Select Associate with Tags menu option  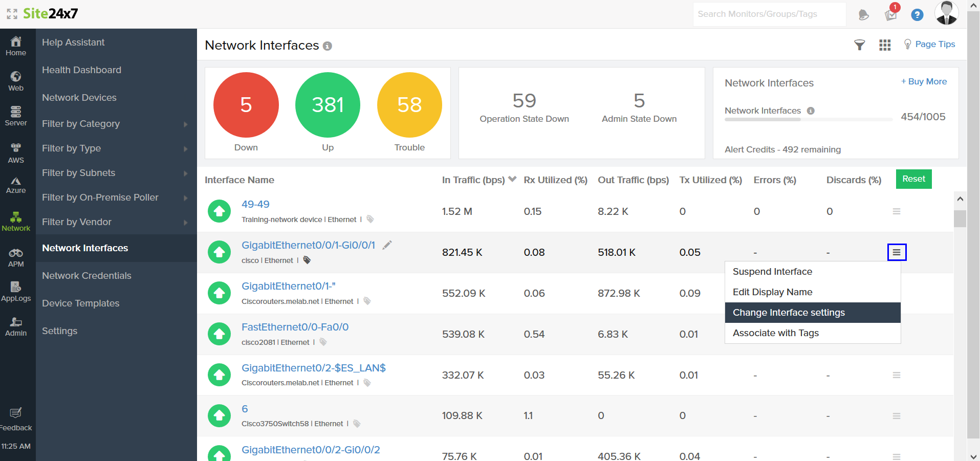(x=813, y=333)
